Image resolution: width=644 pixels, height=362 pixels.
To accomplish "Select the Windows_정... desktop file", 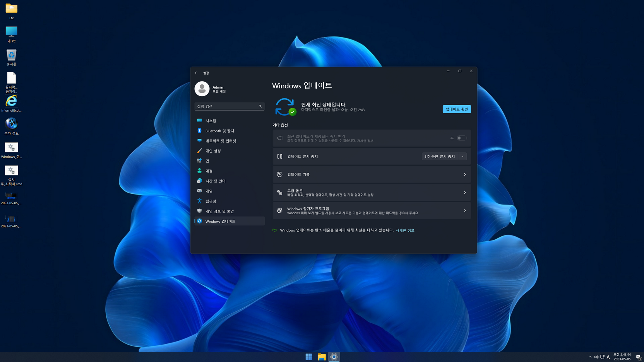I will 11,150.
